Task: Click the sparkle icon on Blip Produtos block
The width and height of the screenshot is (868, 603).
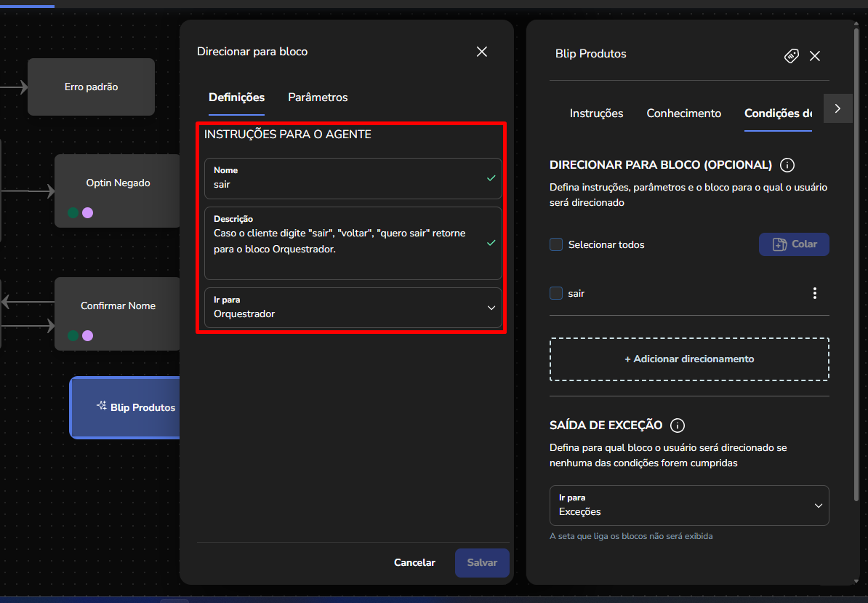Action: coord(102,407)
